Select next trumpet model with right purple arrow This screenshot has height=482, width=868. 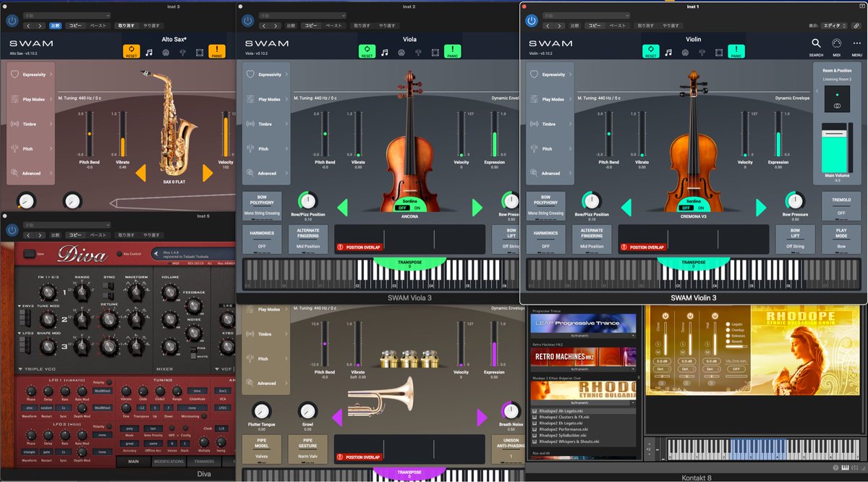point(482,418)
